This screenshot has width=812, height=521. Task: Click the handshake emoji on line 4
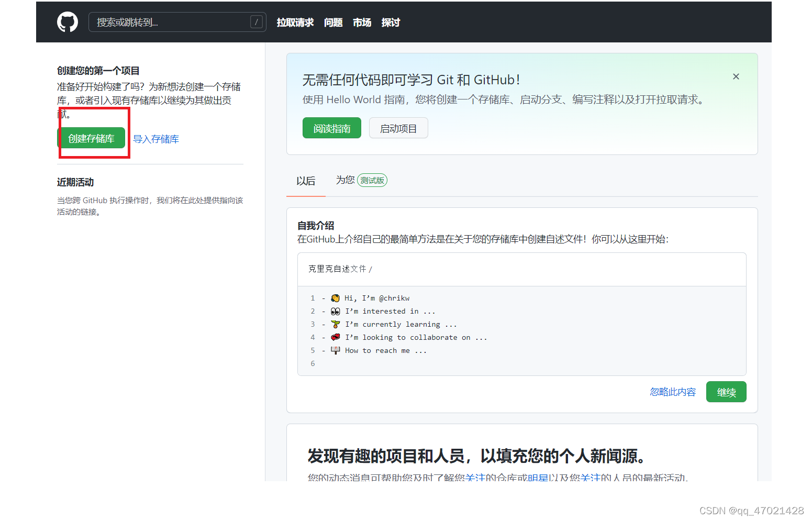(x=335, y=337)
